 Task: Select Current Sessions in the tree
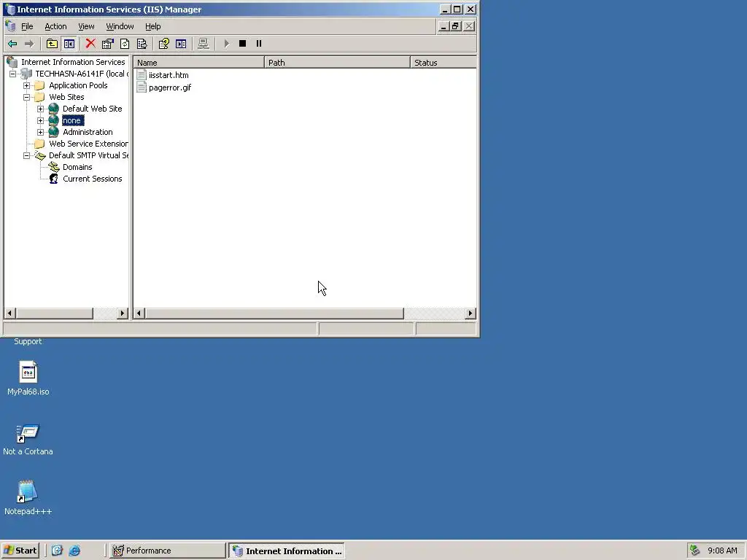(93, 179)
